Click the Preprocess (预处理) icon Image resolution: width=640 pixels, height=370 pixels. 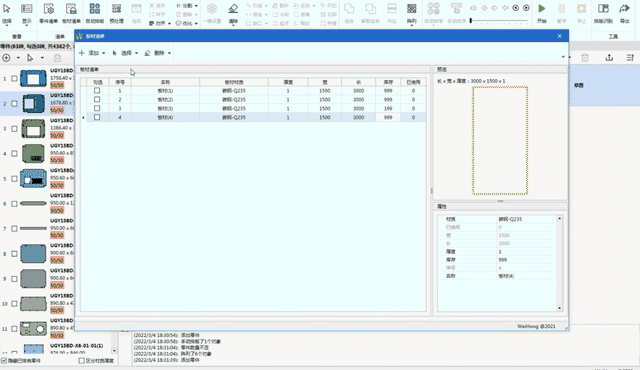pyautogui.click(x=116, y=9)
